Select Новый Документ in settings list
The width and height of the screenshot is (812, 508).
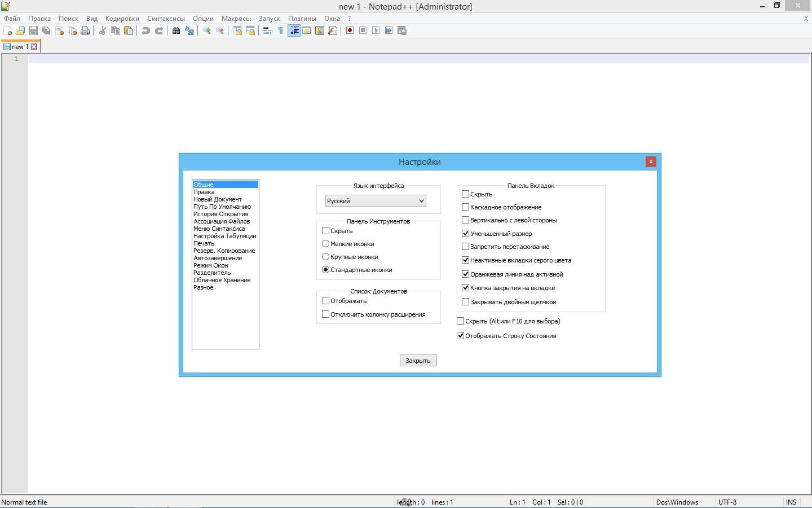point(218,199)
